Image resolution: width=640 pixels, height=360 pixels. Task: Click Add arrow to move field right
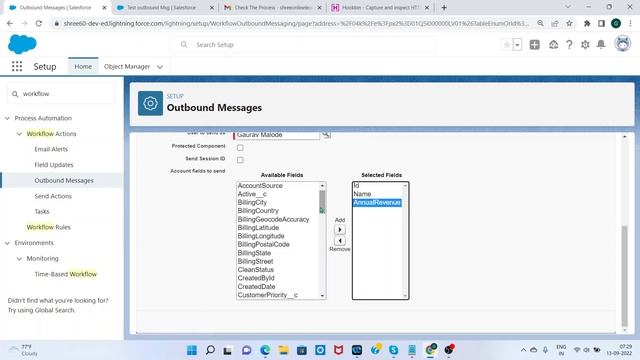(340, 230)
